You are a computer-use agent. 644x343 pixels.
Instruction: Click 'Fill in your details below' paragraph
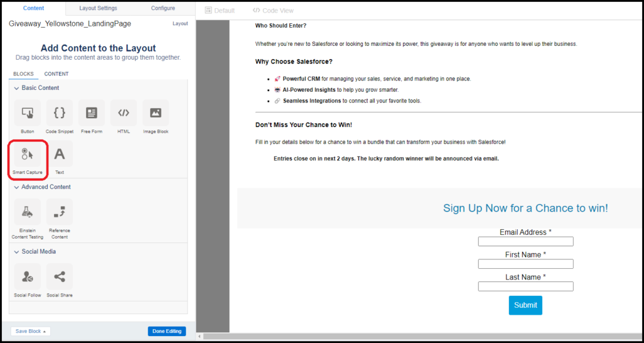click(x=380, y=142)
